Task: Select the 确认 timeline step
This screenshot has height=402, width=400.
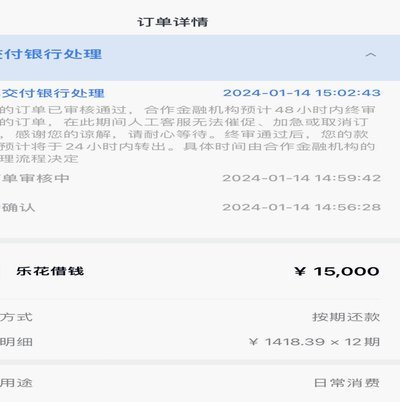Action: [18, 207]
